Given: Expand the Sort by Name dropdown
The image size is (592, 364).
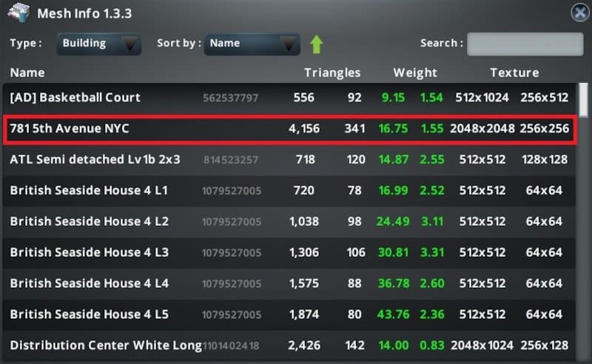Looking at the screenshot, I should click(252, 44).
